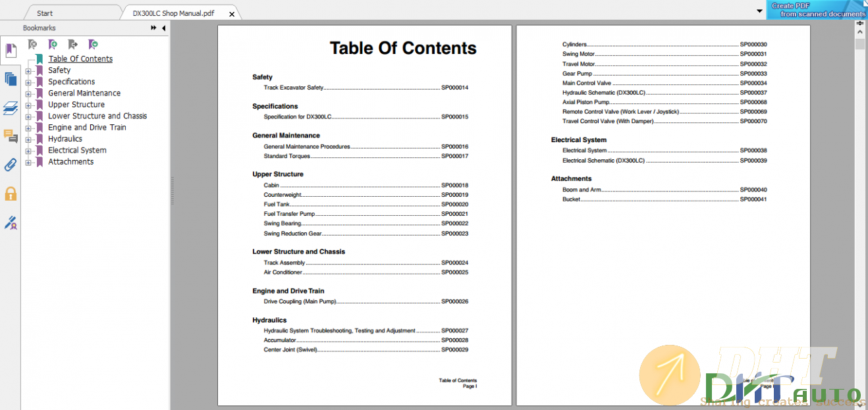Click the split view icon above vertical scrollbar
This screenshot has width=868, height=410.
click(x=859, y=24)
